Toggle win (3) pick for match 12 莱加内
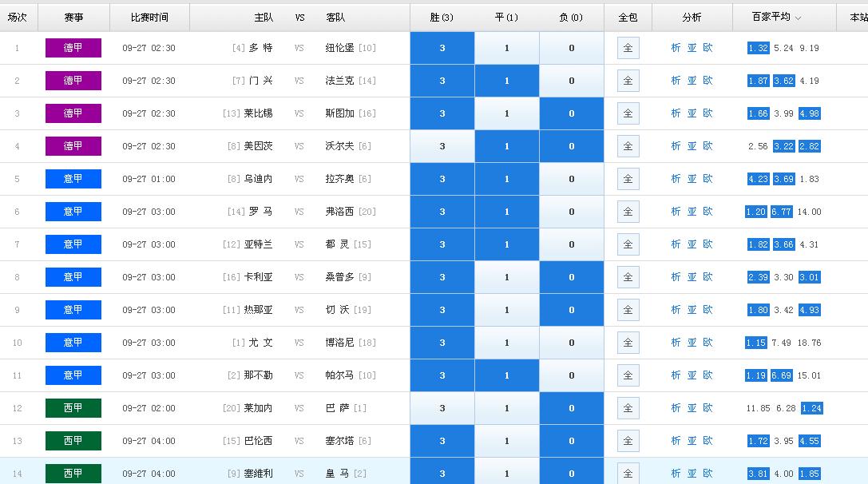This screenshot has height=484, width=868. point(442,408)
